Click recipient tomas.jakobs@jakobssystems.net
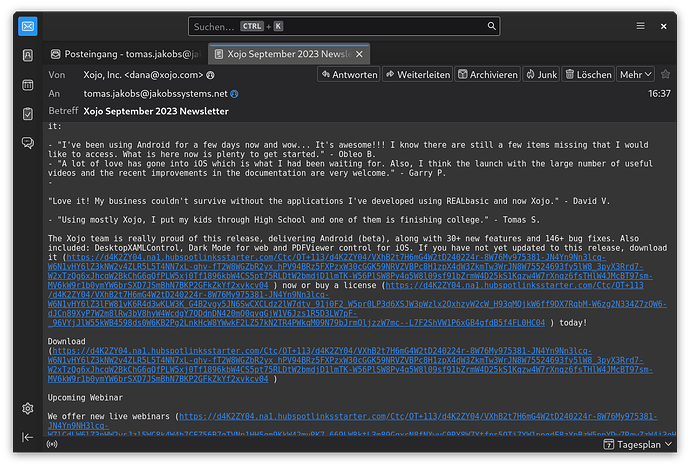This screenshot has height=466, width=690. pos(155,94)
